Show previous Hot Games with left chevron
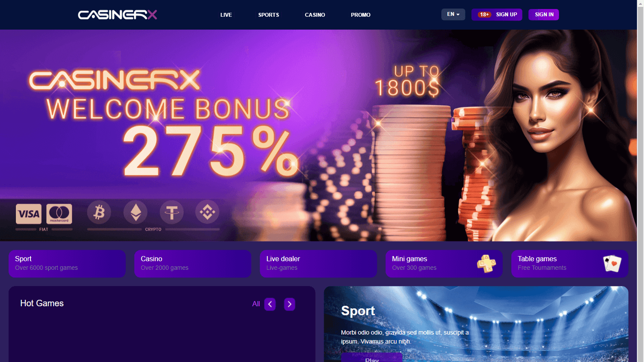Image resolution: width=644 pixels, height=362 pixels. tap(270, 304)
